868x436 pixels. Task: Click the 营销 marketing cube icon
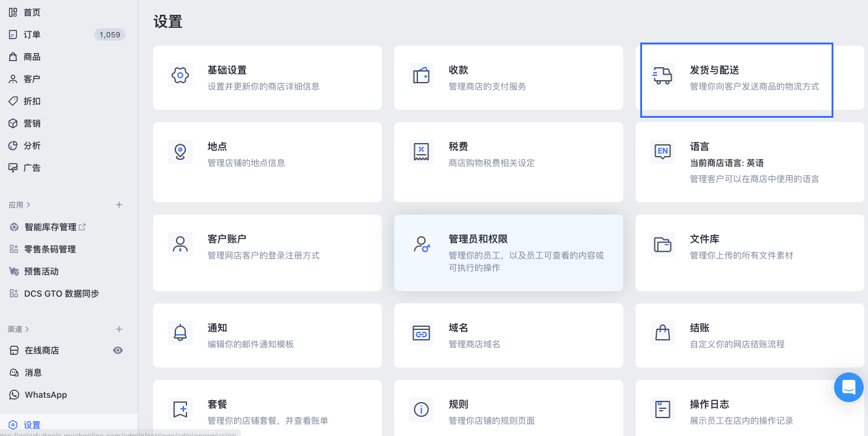(x=13, y=123)
